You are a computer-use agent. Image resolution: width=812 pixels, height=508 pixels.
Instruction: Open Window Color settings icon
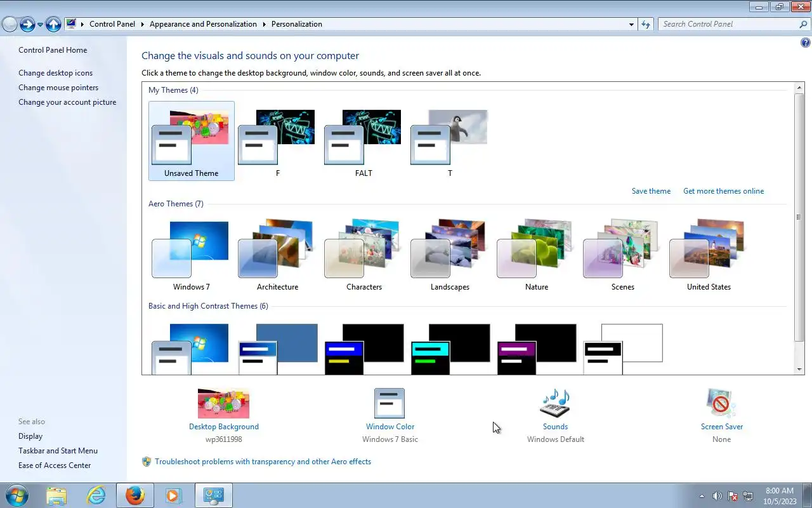tap(390, 403)
